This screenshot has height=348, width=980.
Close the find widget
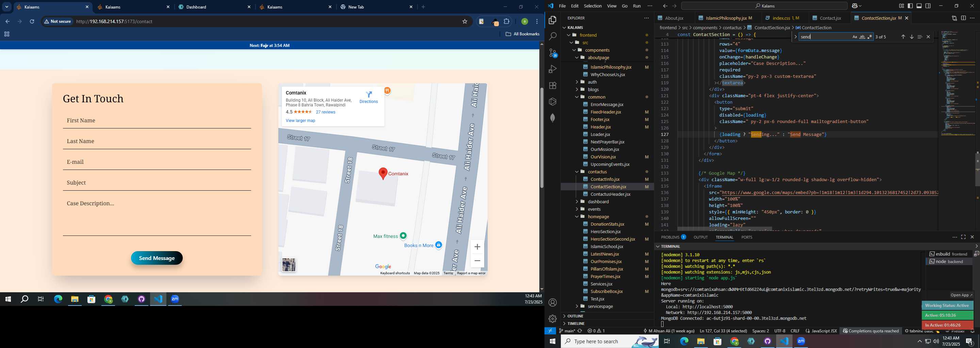pos(928,37)
